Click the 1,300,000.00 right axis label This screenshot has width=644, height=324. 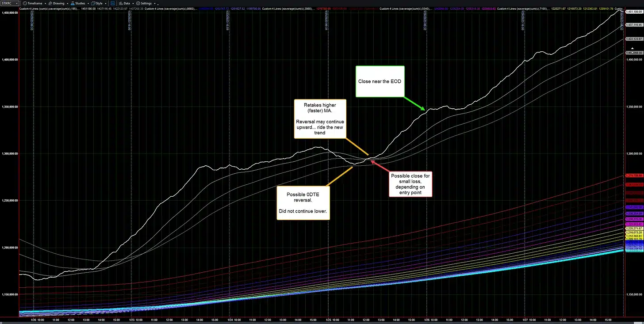[x=633, y=153]
